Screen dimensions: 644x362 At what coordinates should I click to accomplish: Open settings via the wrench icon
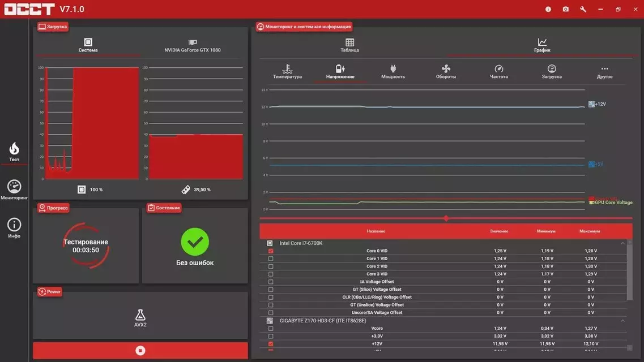coord(583,9)
